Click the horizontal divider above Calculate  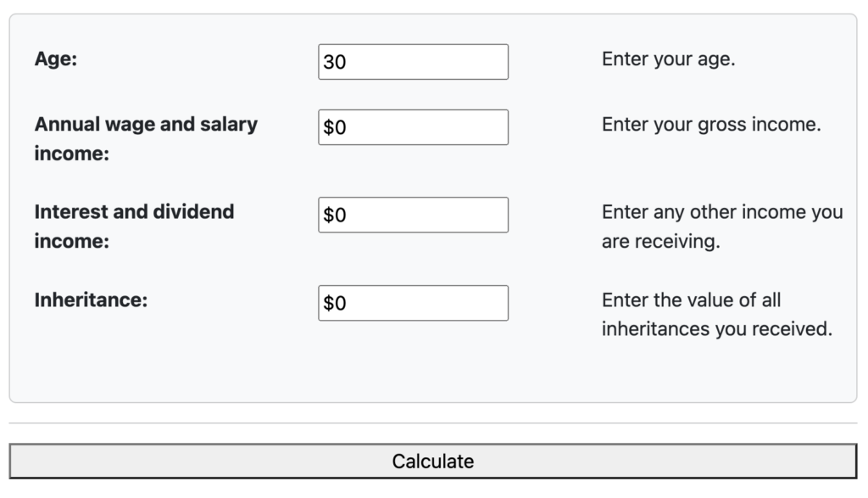pos(433,422)
